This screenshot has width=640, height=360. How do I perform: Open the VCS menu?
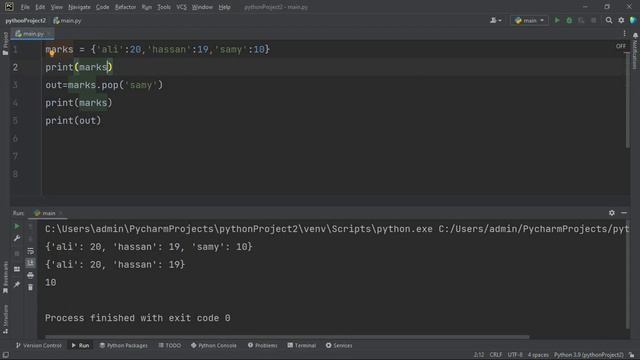[181, 7]
